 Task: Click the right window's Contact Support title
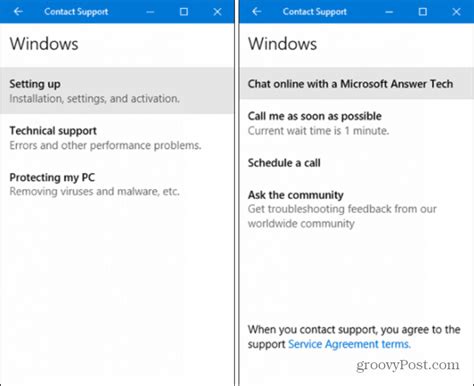pos(315,12)
